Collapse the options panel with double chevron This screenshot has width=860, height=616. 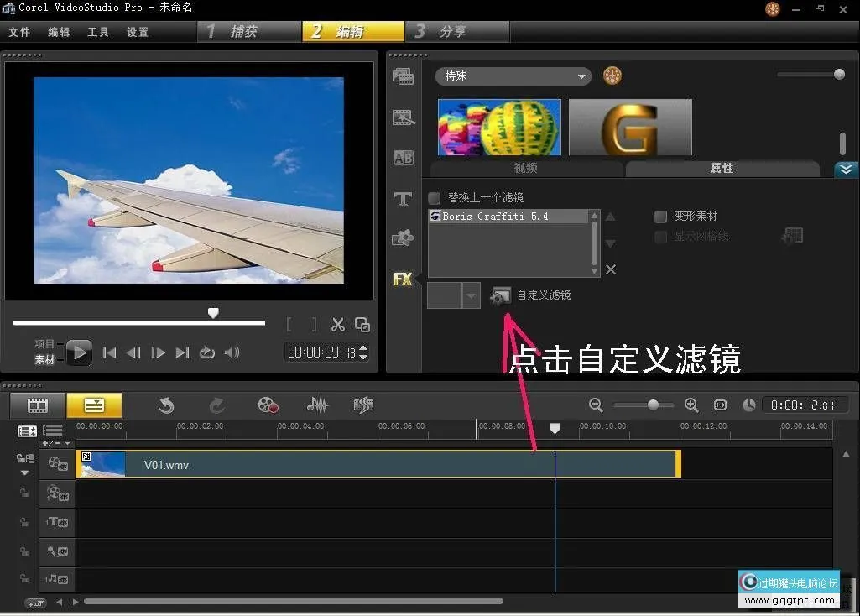click(x=845, y=169)
